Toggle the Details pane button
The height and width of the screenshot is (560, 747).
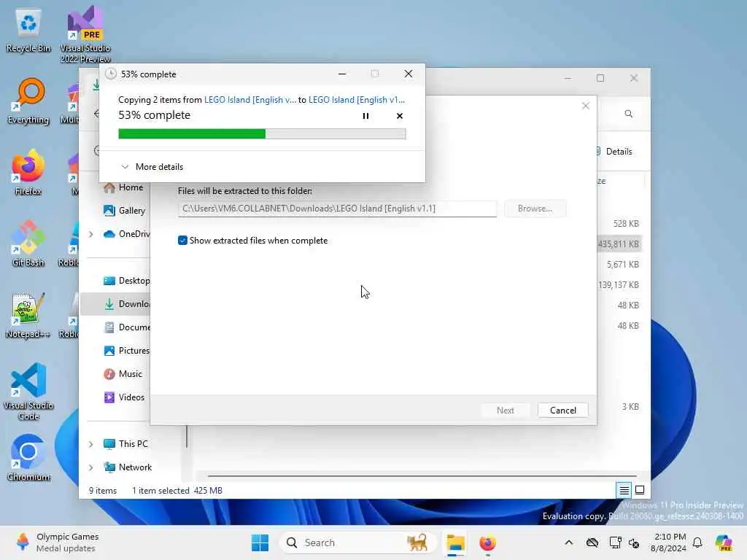pos(614,152)
